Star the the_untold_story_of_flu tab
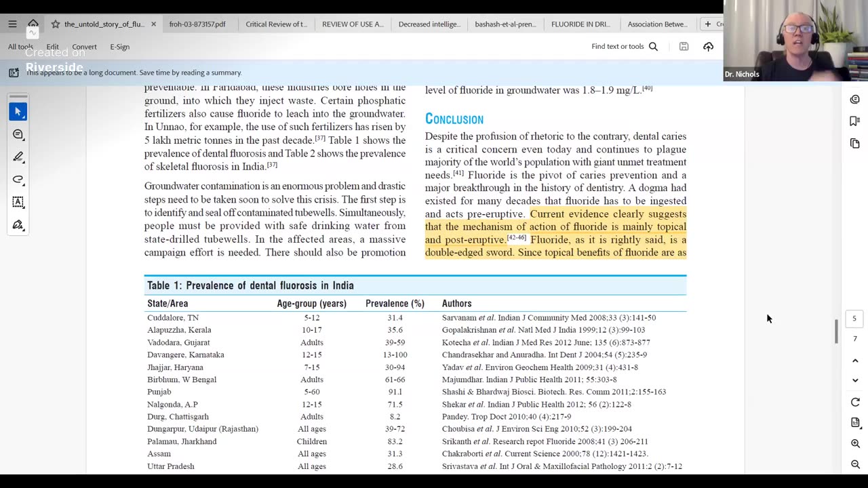Image resolution: width=868 pixels, height=488 pixels. tap(56, 24)
